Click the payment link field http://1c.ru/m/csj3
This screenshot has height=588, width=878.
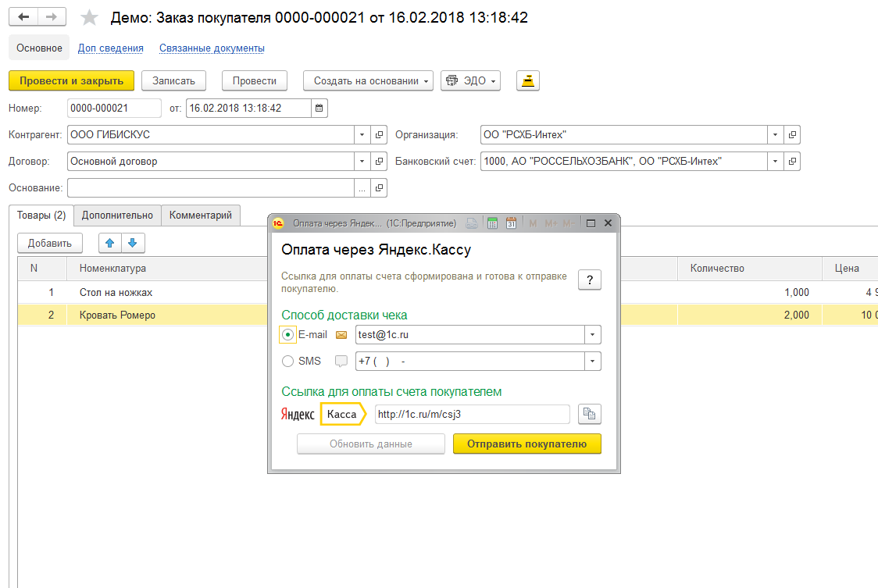(472, 415)
